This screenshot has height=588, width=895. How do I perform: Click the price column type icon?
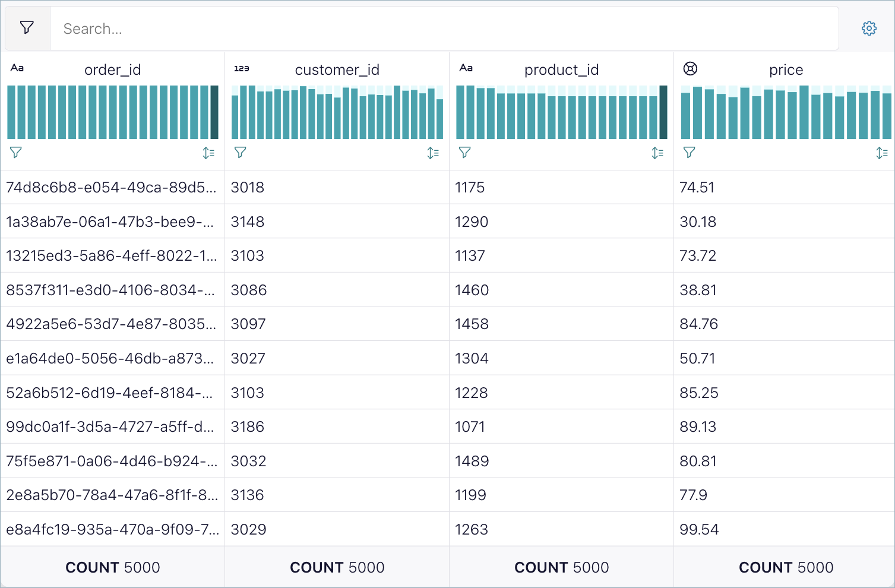pos(690,68)
